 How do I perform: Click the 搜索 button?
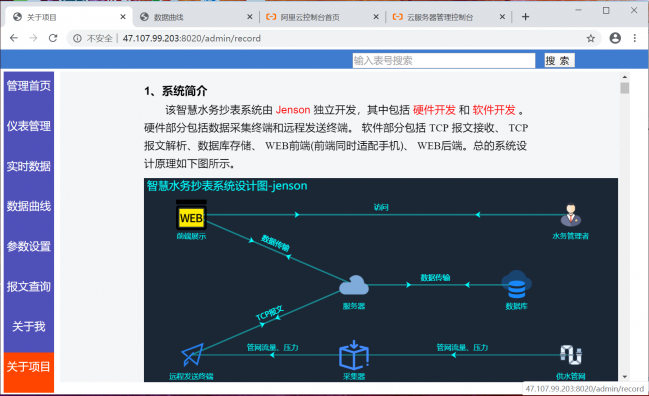(x=559, y=61)
